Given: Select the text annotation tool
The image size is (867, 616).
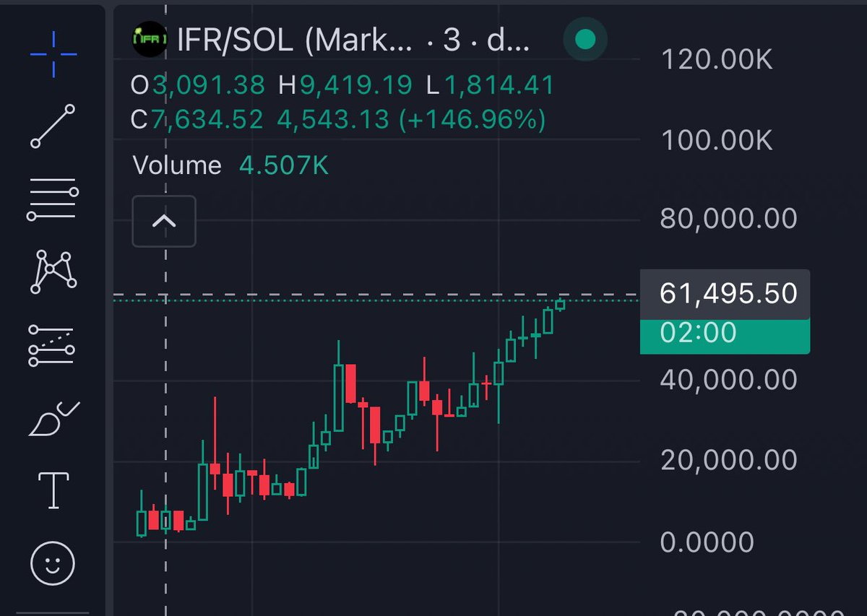Looking at the screenshot, I should tap(54, 491).
